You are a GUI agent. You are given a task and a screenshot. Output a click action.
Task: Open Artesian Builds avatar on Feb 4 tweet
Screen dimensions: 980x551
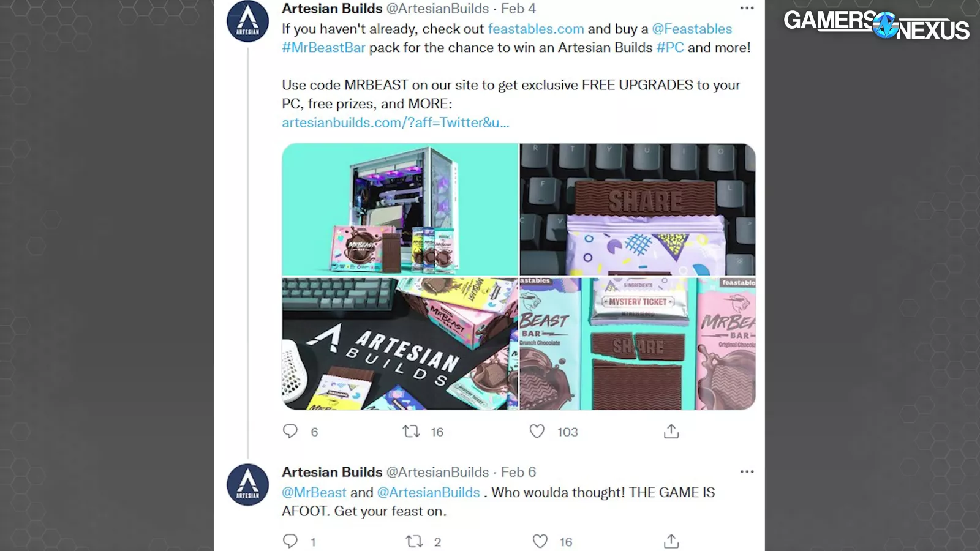coord(247,21)
